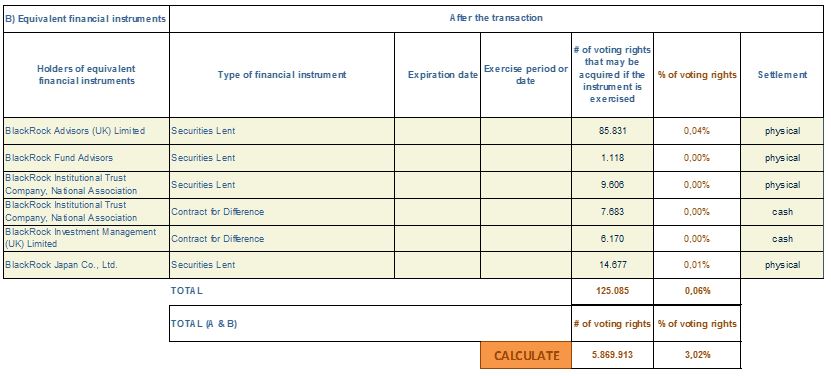The height and width of the screenshot is (376, 831).
Task: Select the 0,01% voting rights percentage cell
Action: click(x=697, y=265)
